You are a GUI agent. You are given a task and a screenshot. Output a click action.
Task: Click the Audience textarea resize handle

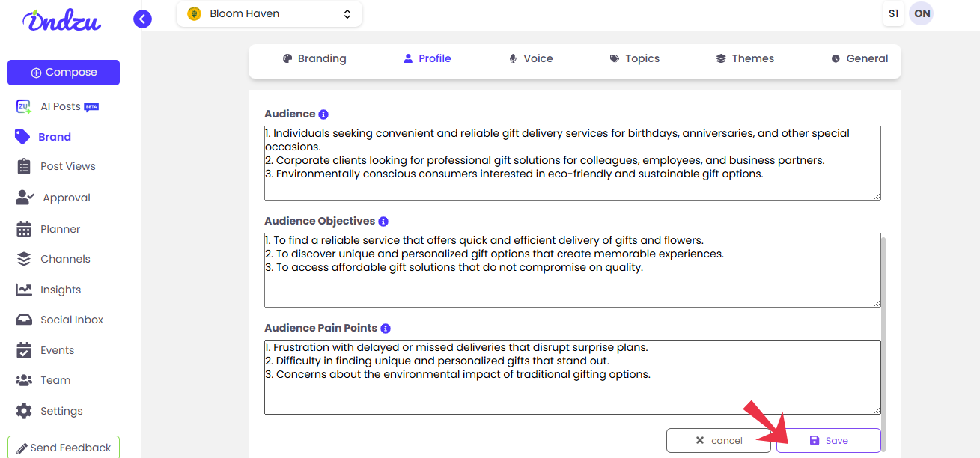pyautogui.click(x=877, y=196)
